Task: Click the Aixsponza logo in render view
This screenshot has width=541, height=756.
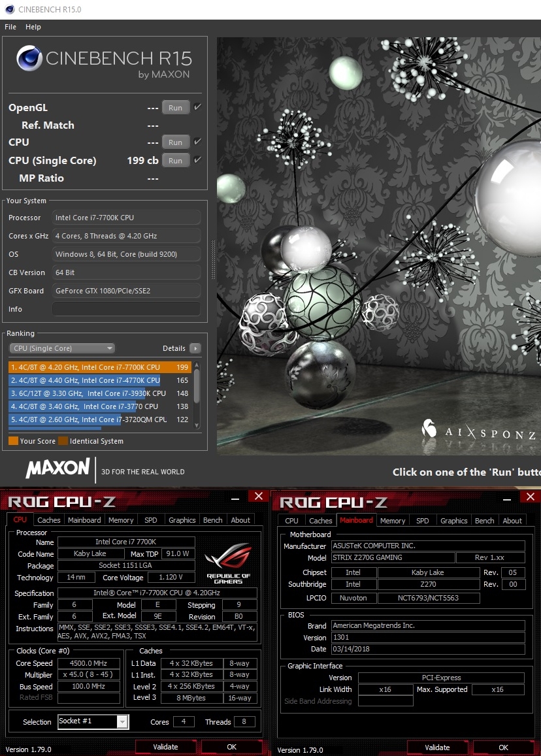Action: [x=478, y=431]
